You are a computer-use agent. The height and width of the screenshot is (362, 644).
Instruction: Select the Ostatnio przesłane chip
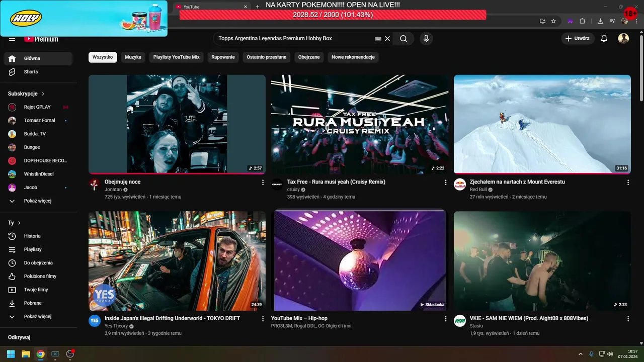[x=267, y=57]
